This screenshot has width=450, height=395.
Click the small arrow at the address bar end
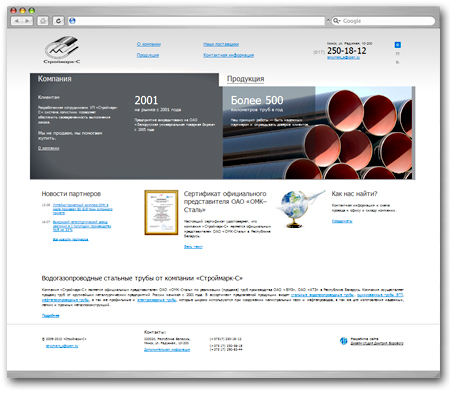328,21
